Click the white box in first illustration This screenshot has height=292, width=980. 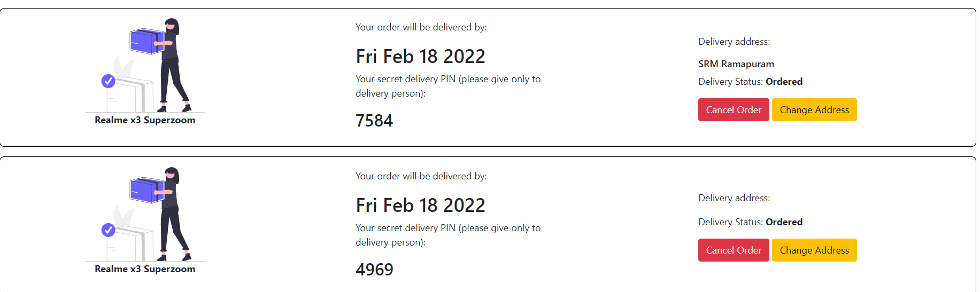(130, 95)
